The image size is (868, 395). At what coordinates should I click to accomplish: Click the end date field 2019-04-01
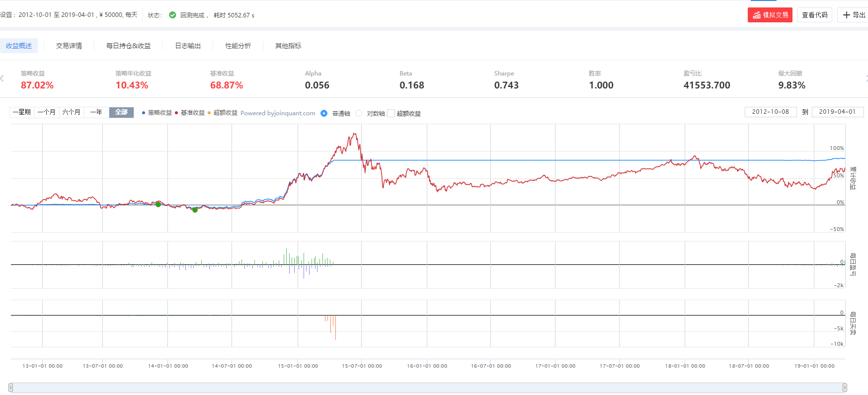point(838,112)
